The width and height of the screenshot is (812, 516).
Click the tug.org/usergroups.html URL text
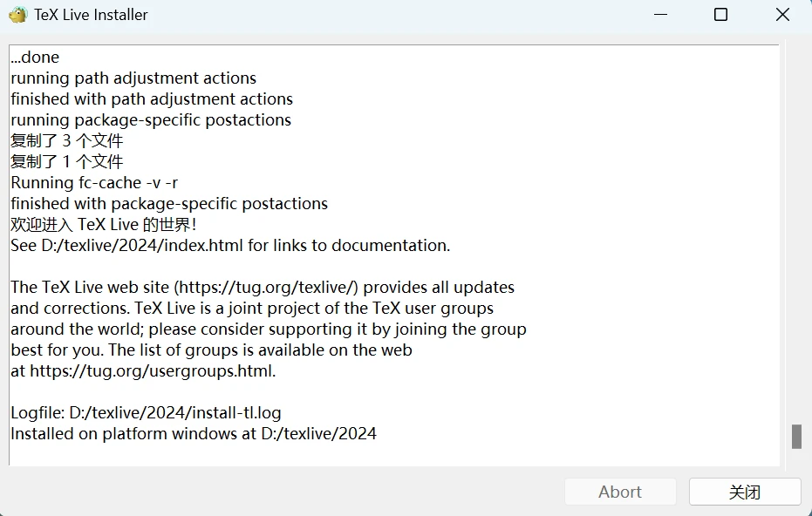click(x=152, y=371)
